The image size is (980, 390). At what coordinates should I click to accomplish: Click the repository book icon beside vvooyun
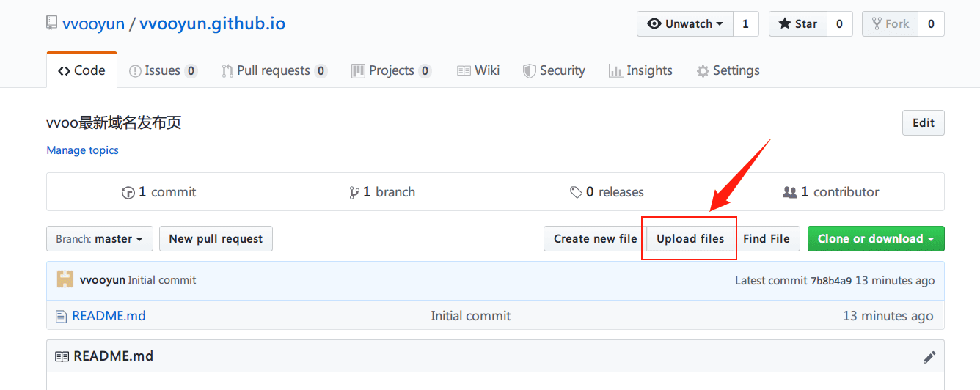51,24
